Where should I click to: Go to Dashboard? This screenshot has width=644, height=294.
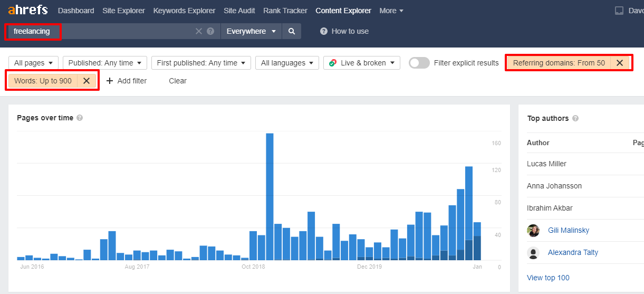point(76,11)
